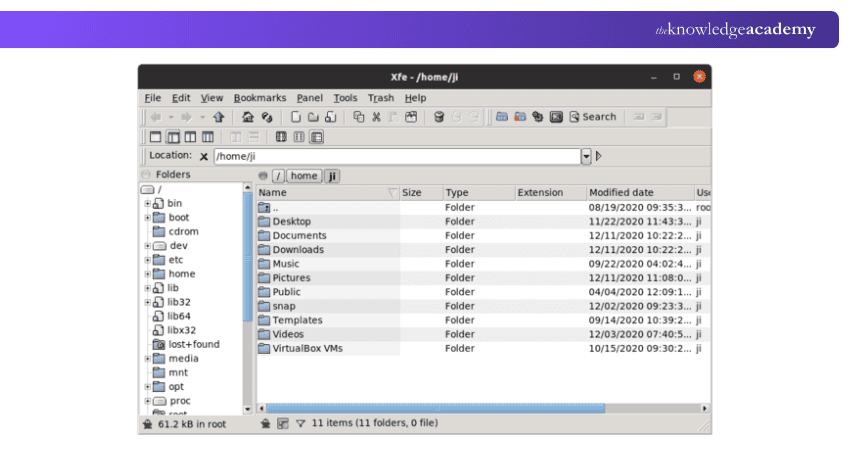Image resolution: width=850 pixels, height=450 pixels.
Task: Click the home breadcrumb path button
Action: [304, 176]
